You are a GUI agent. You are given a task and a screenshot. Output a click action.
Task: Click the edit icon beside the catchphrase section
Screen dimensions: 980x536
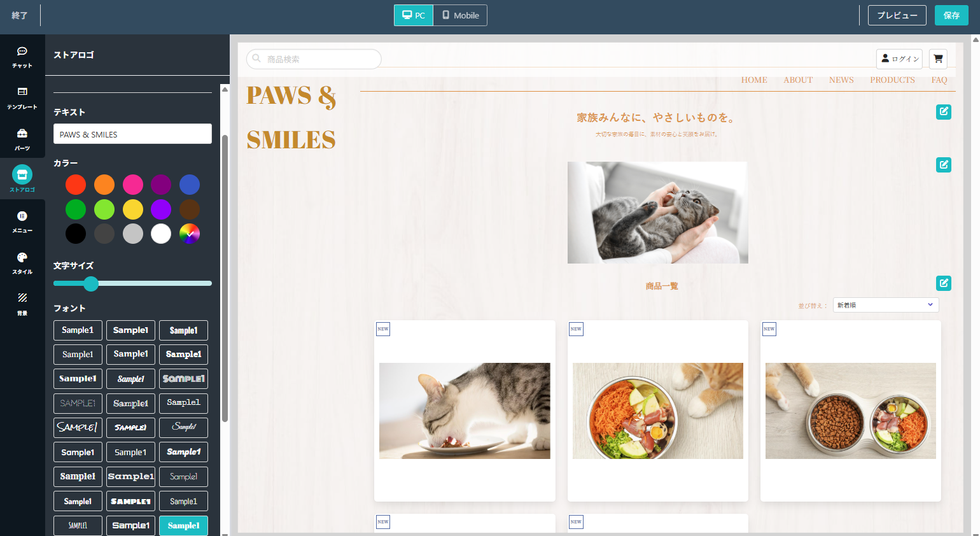pyautogui.click(x=943, y=111)
